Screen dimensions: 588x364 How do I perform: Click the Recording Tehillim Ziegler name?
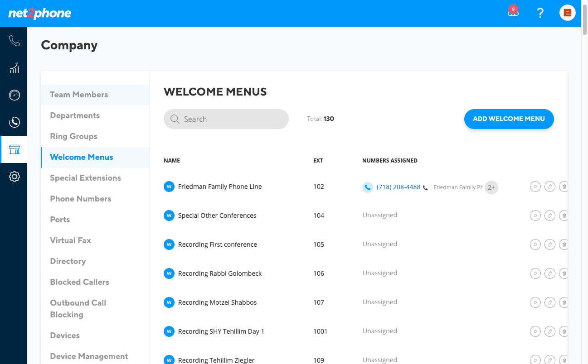tap(216, 360)
